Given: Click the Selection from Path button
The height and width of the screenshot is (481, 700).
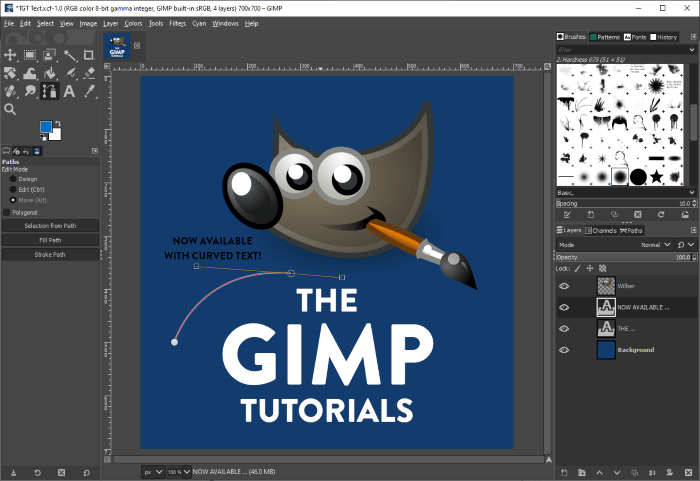Looking at the screenshot, I should click(x=50, y=226).
